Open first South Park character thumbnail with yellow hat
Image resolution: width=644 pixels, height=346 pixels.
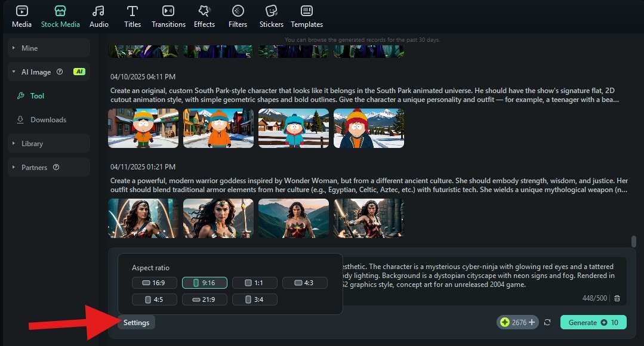pos(143,128)
